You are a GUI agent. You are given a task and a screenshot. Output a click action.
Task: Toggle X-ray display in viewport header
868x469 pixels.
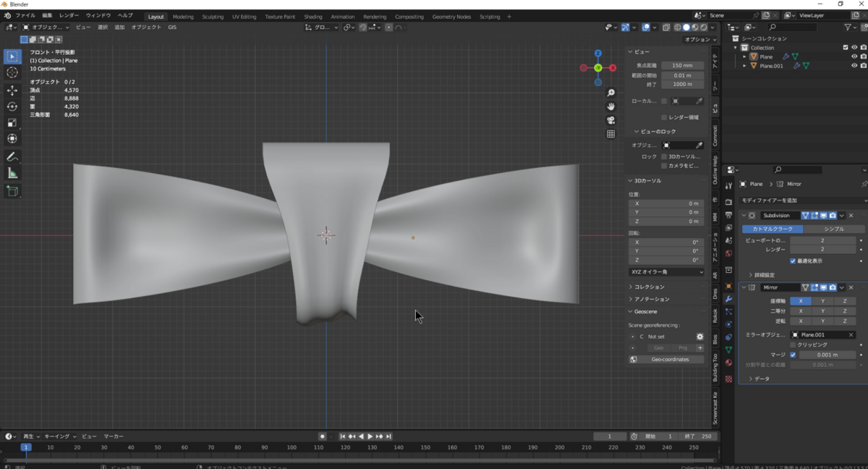tap(666, 28)
